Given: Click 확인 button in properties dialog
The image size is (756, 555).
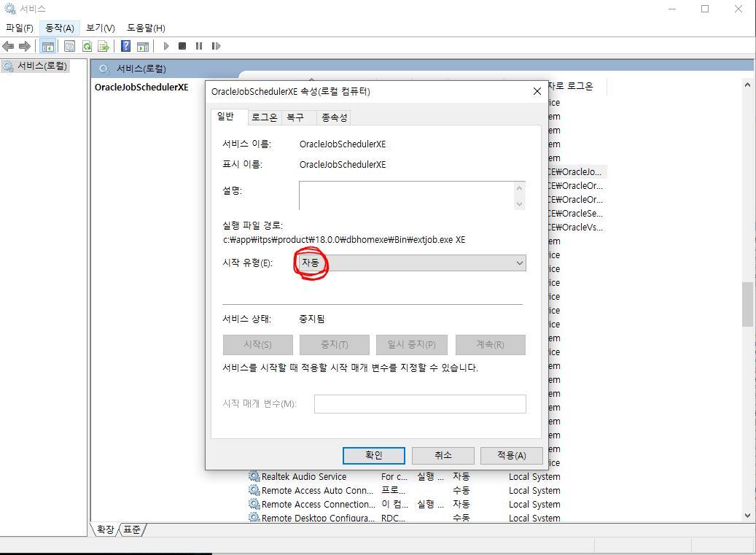Looking at the screenshot, I should tap(374, 456).
